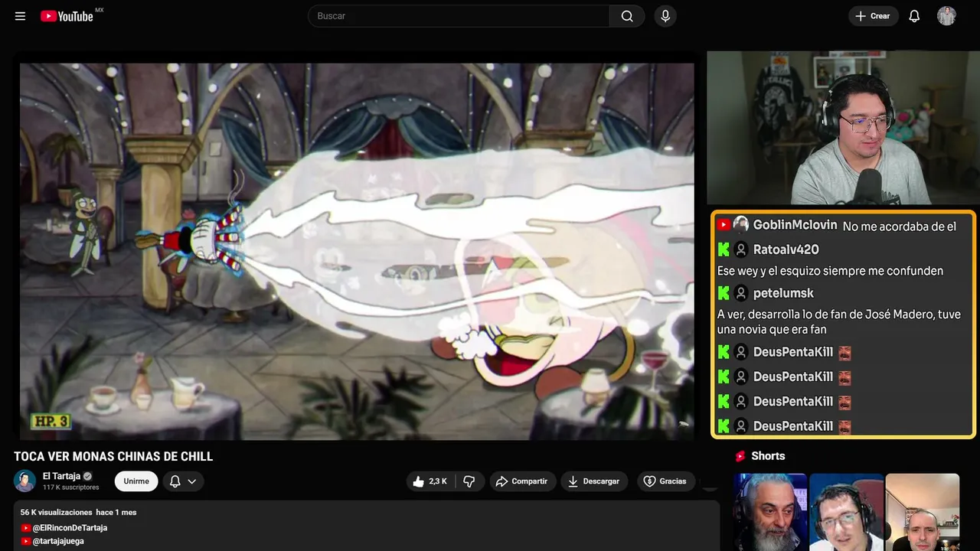980x551 pixels.
Task: Like the video with 2,3 K likes
Action: click(430, 481)
